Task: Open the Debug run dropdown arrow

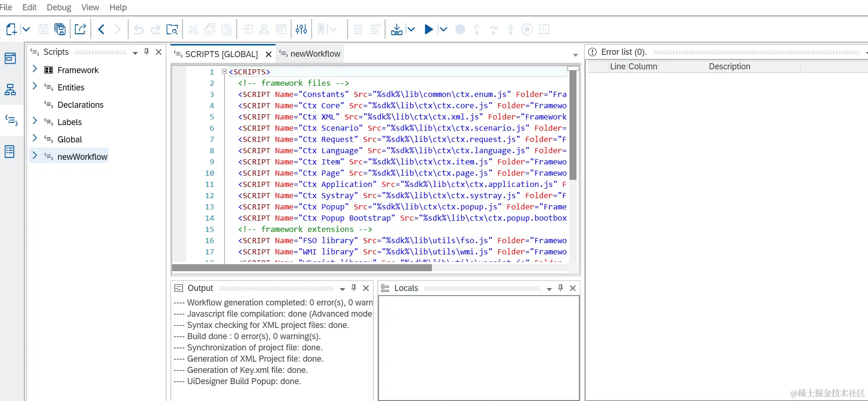Action: 443,29
